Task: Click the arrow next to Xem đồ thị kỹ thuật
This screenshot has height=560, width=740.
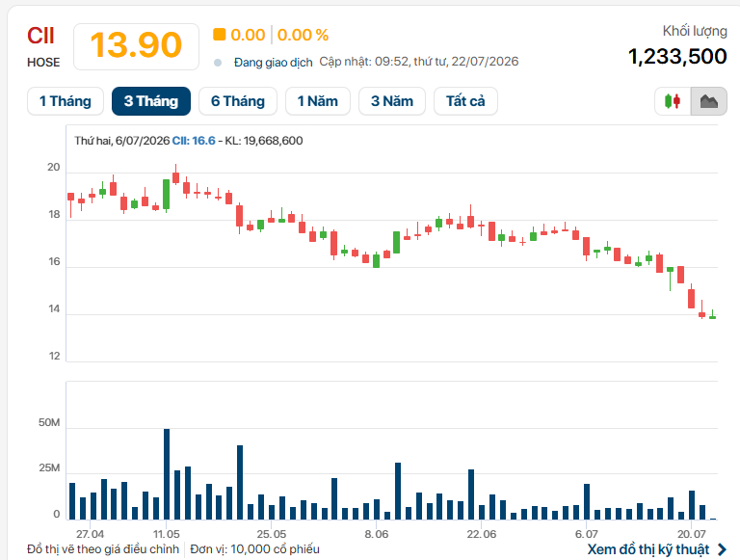Action: (x=722, y=549)
